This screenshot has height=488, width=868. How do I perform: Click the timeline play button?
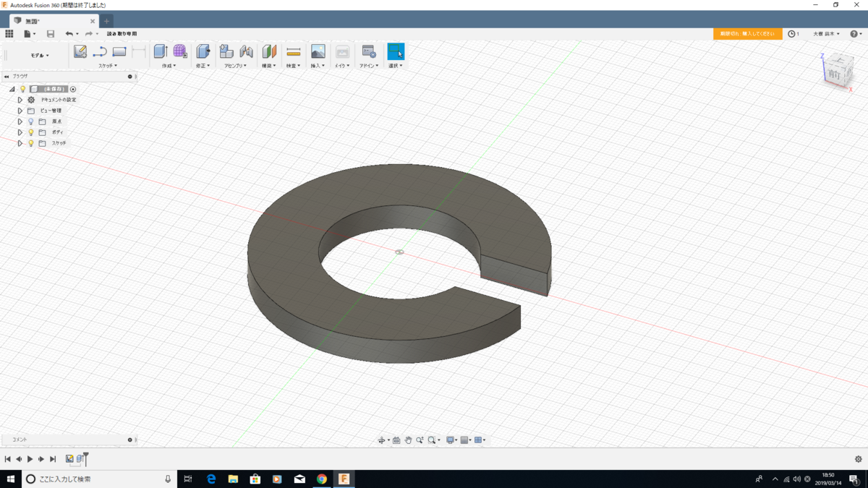(30, 459)
